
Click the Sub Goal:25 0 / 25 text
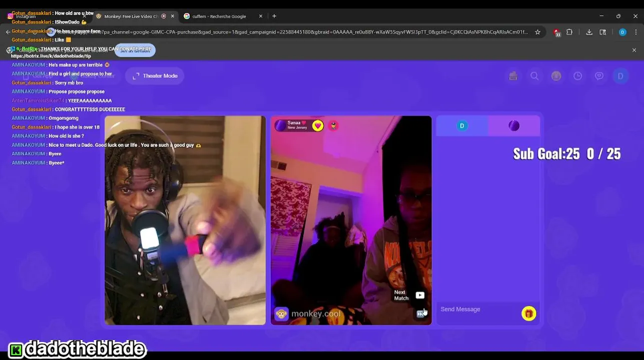point(567,154)
